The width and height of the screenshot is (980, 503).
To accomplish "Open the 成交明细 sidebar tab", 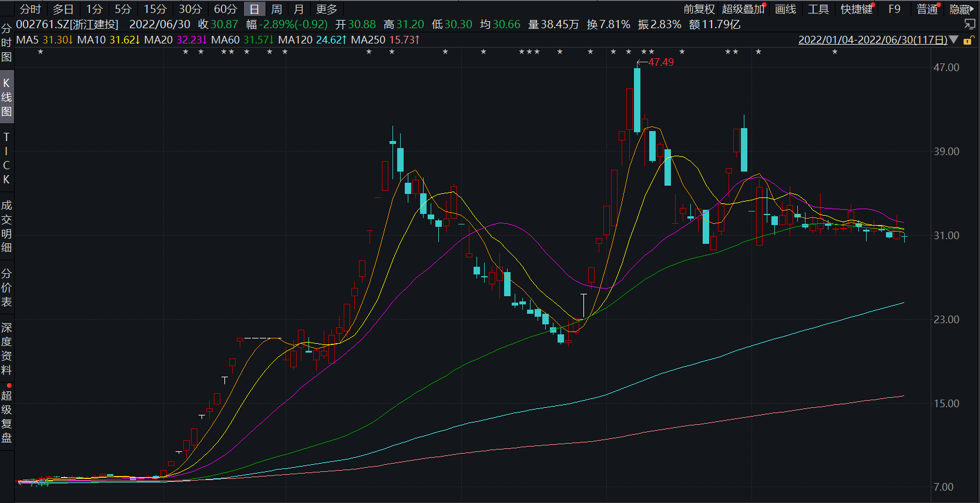I will pos(6,226).
